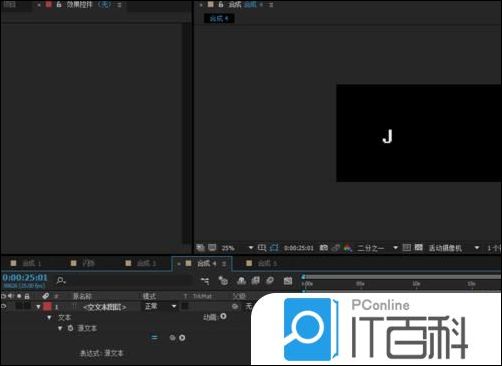This screenshot has height=366, width=502.
Task: Open the 活动摄像机 3D view dropdown
Action: 454,248
